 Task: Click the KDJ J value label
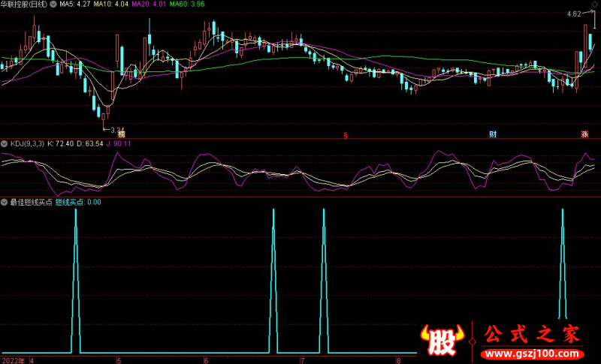[x=117, y=143]
